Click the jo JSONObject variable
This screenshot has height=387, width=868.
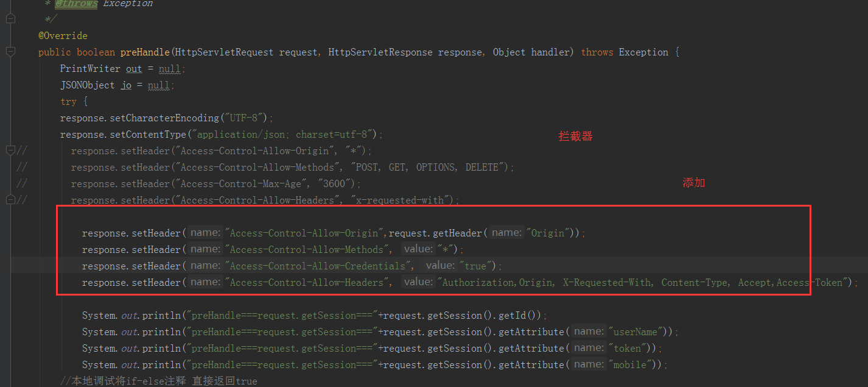pyautogui.click(x=126, y=85)
